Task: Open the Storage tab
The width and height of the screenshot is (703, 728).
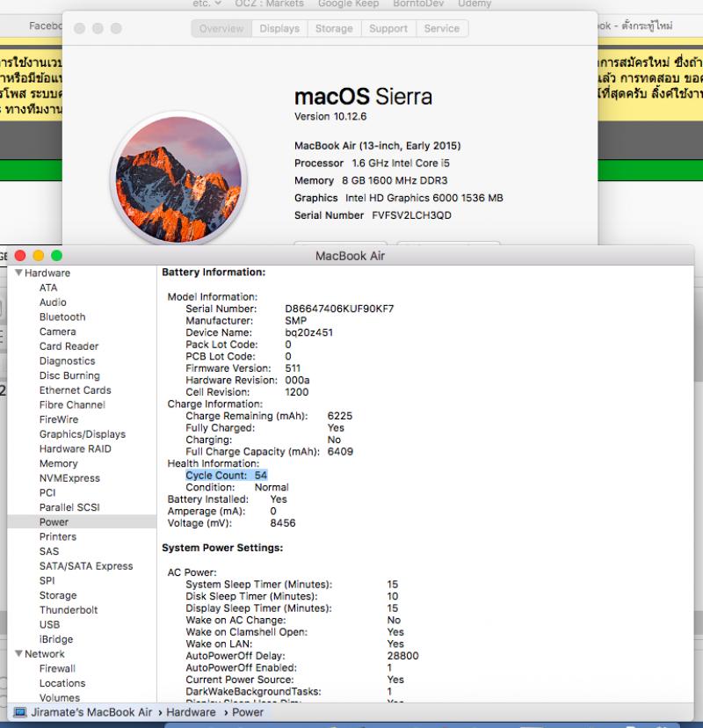Action: 334,29
